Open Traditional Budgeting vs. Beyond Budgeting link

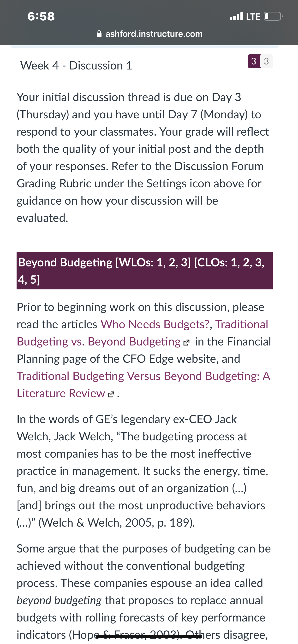tap(142, 333)
